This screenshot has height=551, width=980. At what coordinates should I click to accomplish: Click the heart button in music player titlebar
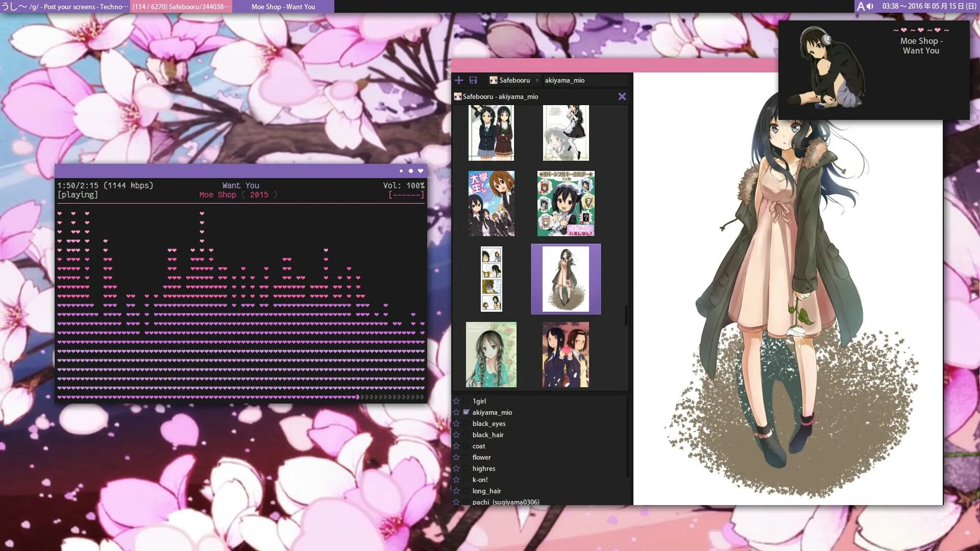(421, 171)
